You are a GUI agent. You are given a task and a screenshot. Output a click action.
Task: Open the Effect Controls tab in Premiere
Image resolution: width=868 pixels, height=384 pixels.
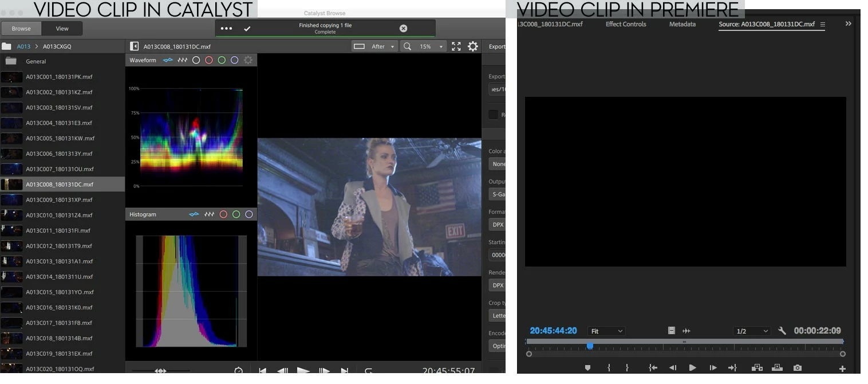(x=626, y=24)
